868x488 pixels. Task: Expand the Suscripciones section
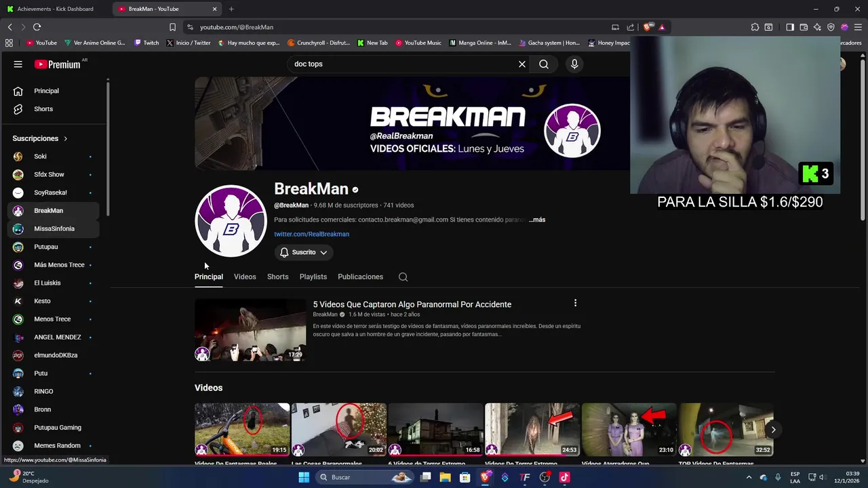coord(40,138)
